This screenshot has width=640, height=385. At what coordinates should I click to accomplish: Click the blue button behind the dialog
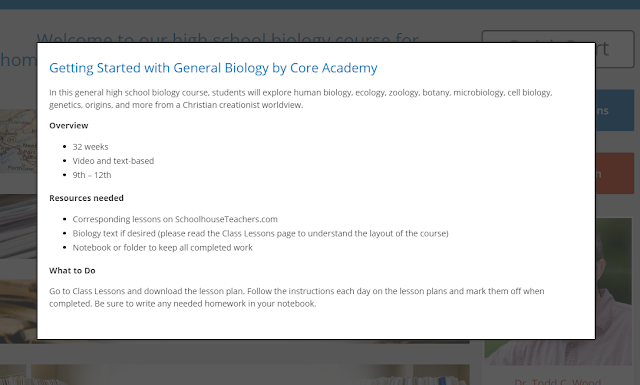click(x=615, y=111)
